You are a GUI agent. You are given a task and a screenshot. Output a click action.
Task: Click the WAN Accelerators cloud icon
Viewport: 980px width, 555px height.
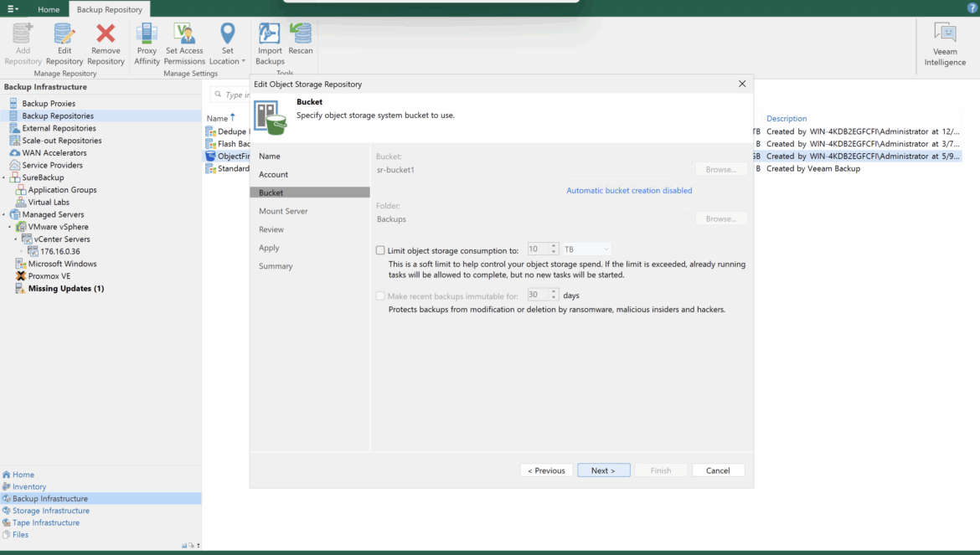pos(14,153)
